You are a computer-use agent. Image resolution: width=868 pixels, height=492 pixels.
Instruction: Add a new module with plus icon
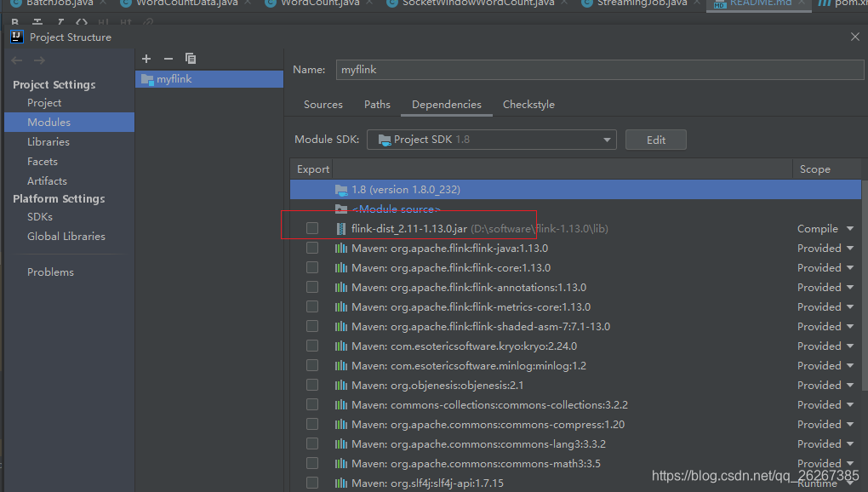pyautogui.click(x=146, y=58)
